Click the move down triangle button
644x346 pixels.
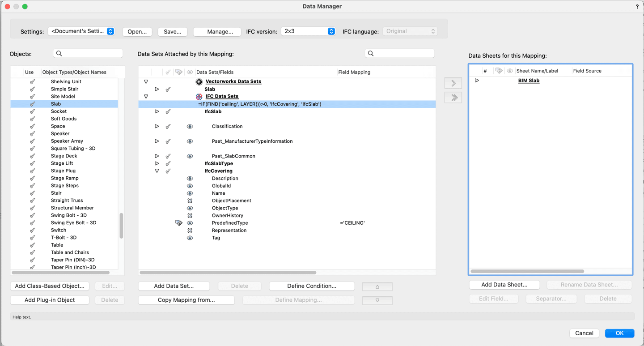tap(377, 300)
